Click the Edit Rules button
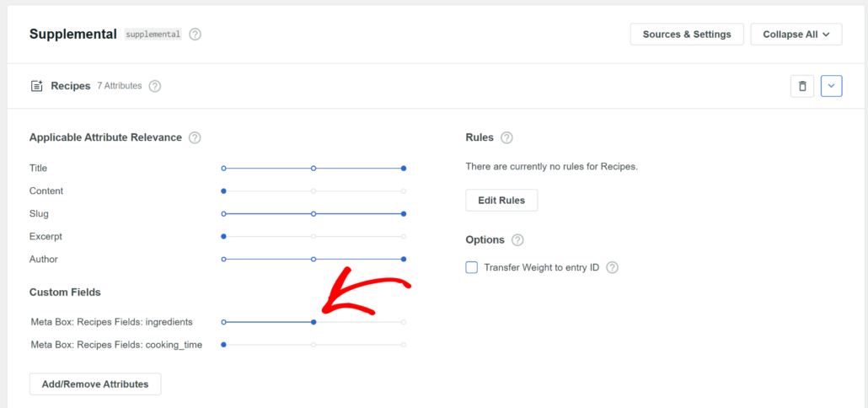This screenshot has height=408, width=868. (501, 201)
